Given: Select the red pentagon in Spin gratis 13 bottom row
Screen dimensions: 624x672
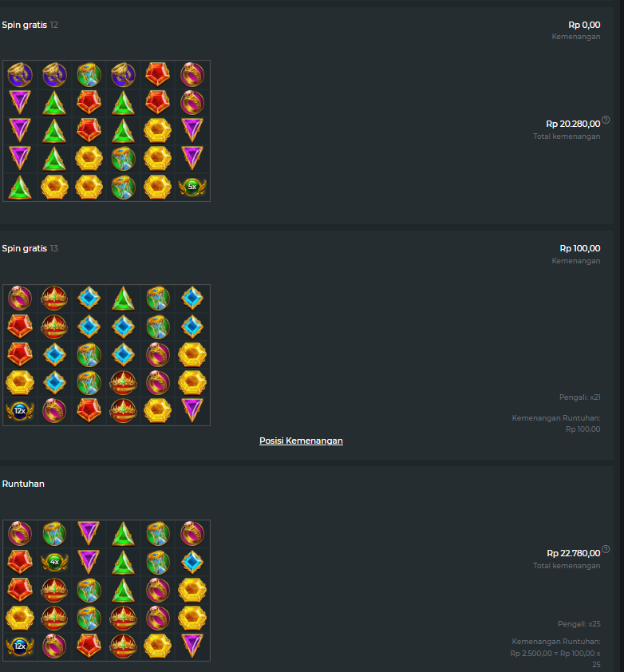Looking at the screenshot, I should pos(89,410).
